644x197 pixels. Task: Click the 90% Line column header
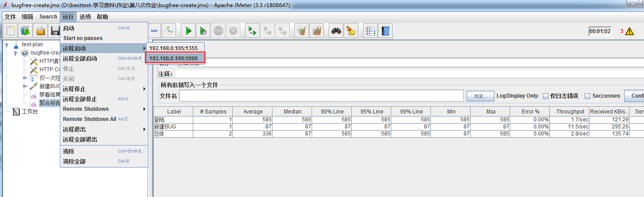coord(331,112)
